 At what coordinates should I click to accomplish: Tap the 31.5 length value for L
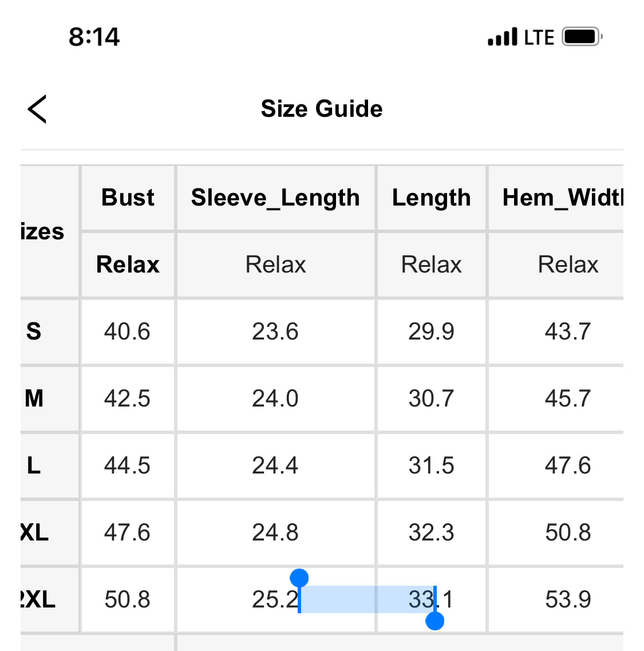tap(431, 465)
